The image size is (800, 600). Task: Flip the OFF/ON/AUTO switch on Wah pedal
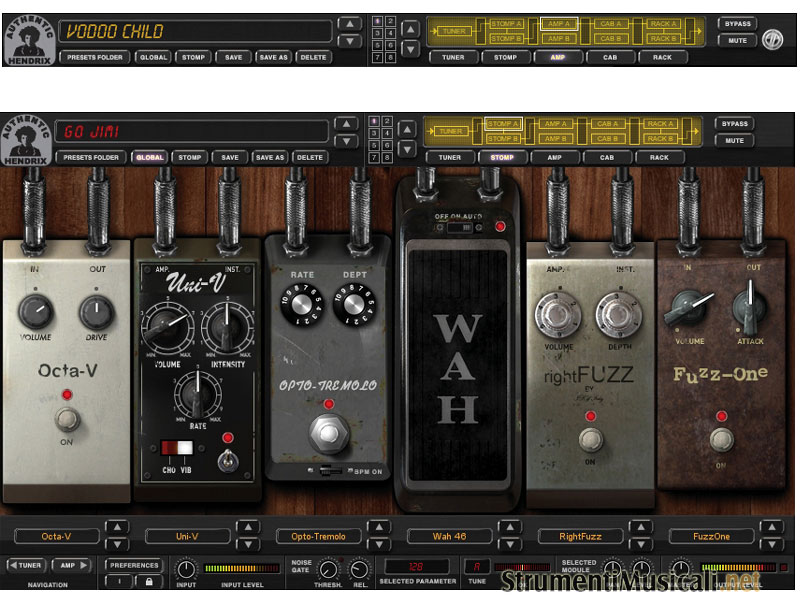[x=456, y=228]
